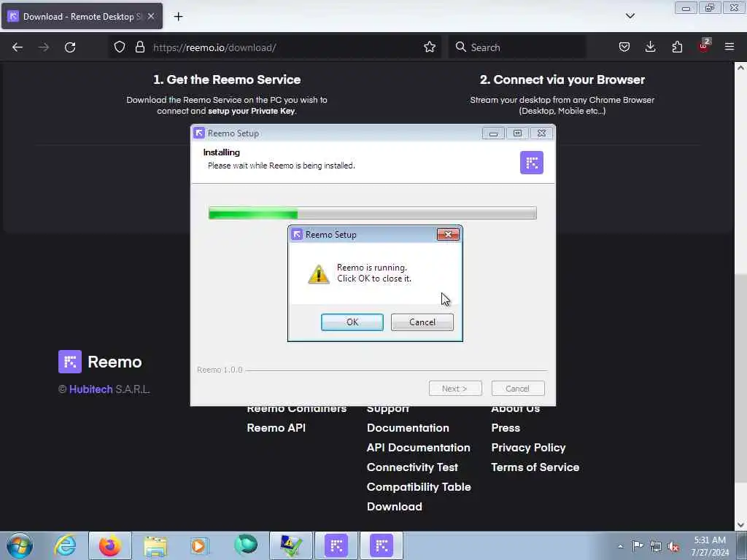Select the second Reemo taskbar button
This screenshot has height=560, width=747.
(x=382, y=545)
